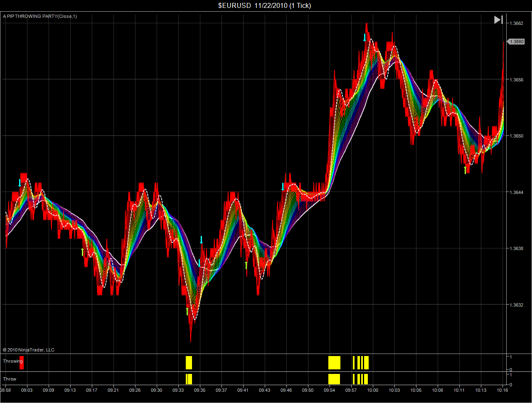Click the 09:57 time axis label

pos(351,390)
